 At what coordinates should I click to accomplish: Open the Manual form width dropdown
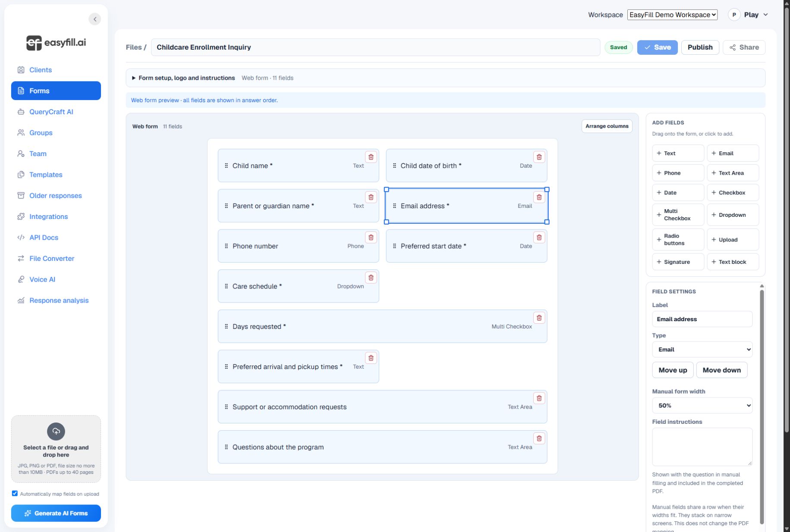(702, 406)
